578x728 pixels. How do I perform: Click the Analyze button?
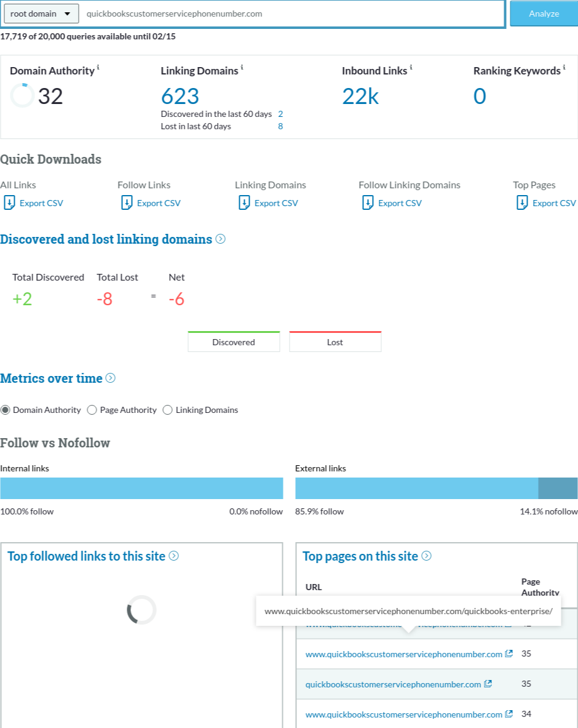pyautogui.click(x=544, y=14)
